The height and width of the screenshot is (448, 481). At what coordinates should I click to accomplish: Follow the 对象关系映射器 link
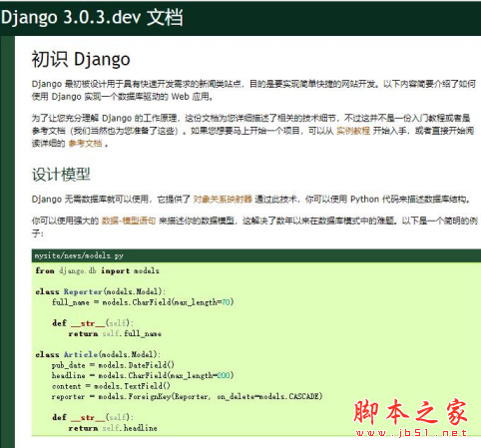click(x=223, y=200)
